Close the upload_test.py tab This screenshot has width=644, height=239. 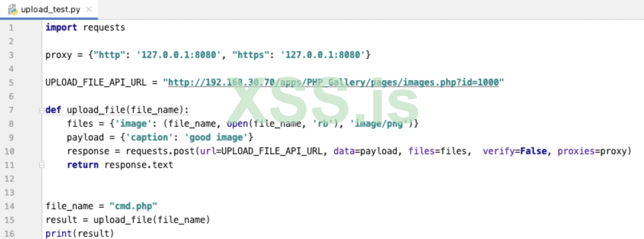click(x=89, y=9)
